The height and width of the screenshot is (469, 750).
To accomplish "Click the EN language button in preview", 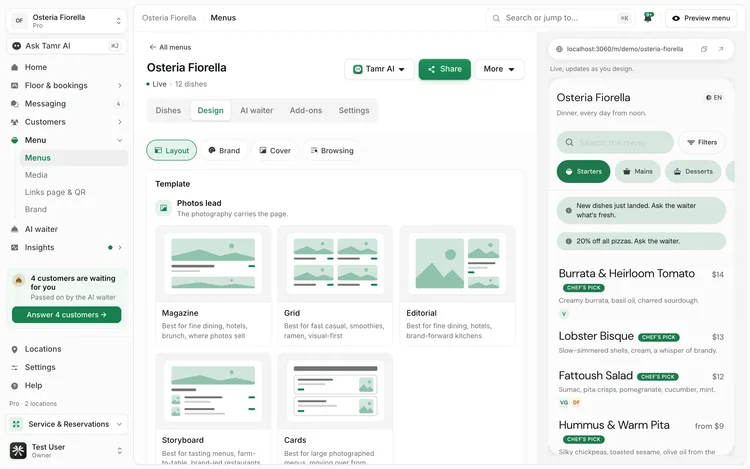I will (x=714, y=98).
